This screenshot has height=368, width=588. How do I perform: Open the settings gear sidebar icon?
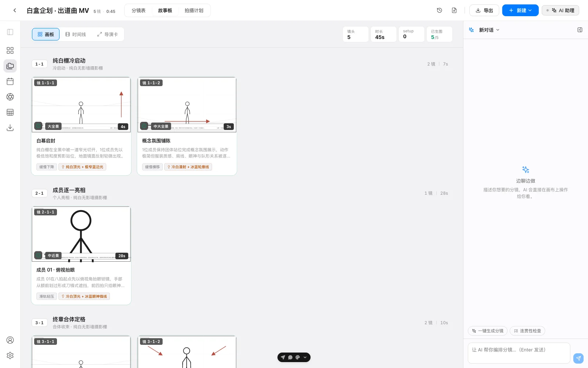10,355
